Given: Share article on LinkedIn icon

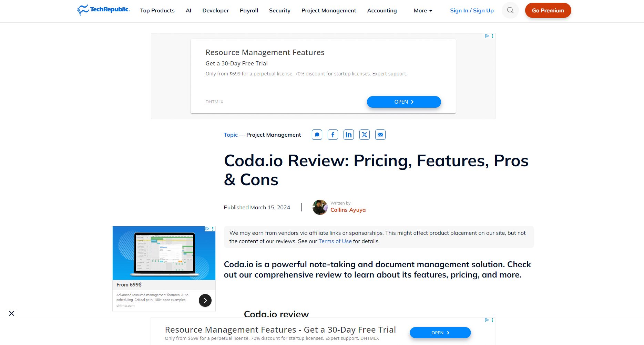Looking at the screenshot, I should [348, 135].
